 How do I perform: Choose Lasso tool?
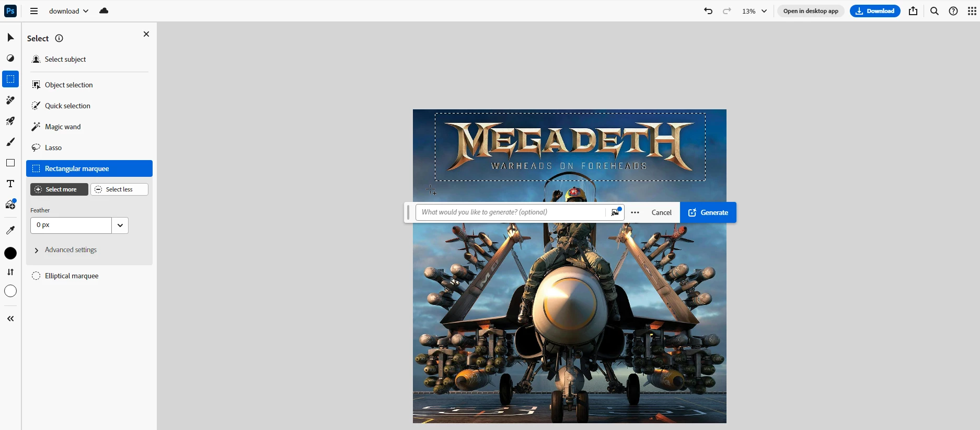pyautogui.click(x=89, y=148)
